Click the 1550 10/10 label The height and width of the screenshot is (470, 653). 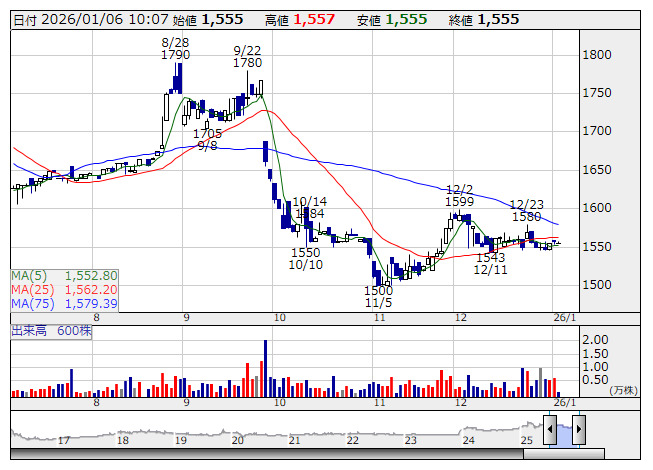coord(306,259)
